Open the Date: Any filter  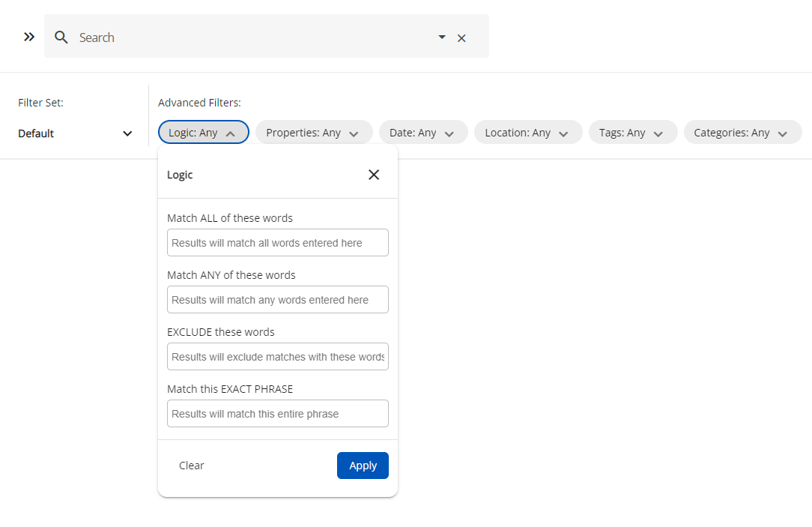[x=422, y=133]
